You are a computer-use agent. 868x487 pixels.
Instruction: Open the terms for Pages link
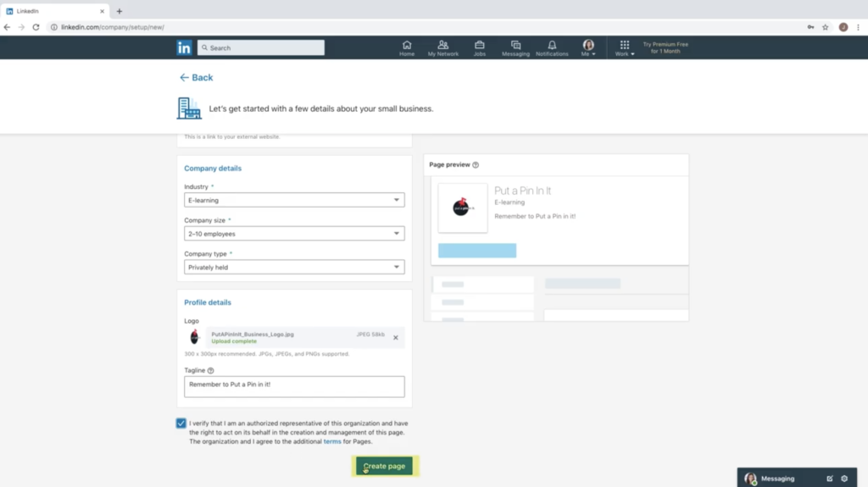tap(332, 441)
